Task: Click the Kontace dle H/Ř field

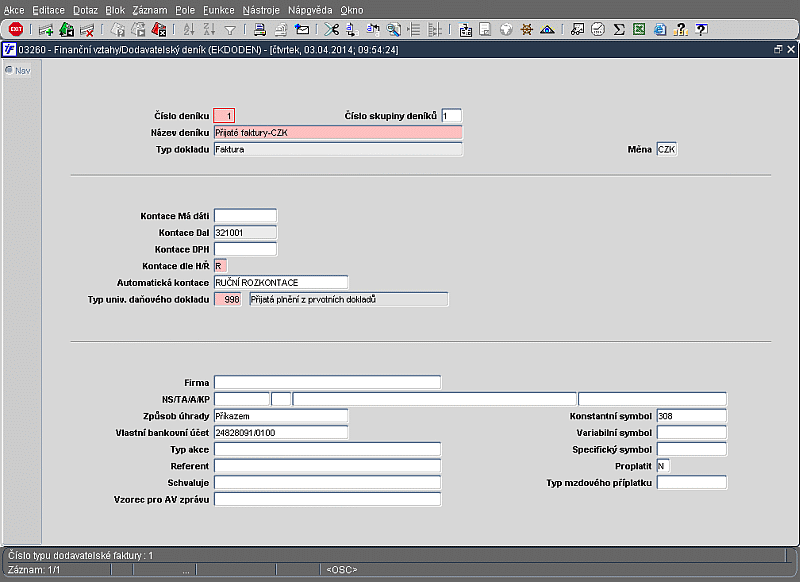Action: (220, 266)
